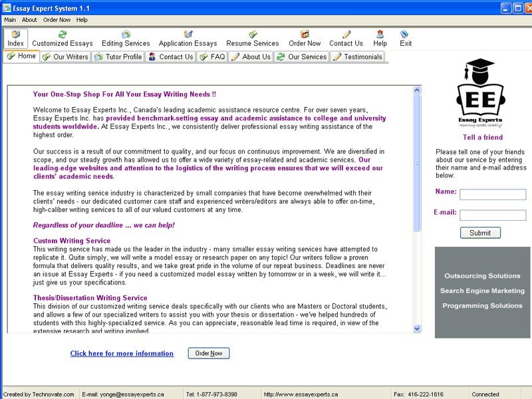Switch to the FAQ tab
This screenshot has width=532, height=399.
212,57
